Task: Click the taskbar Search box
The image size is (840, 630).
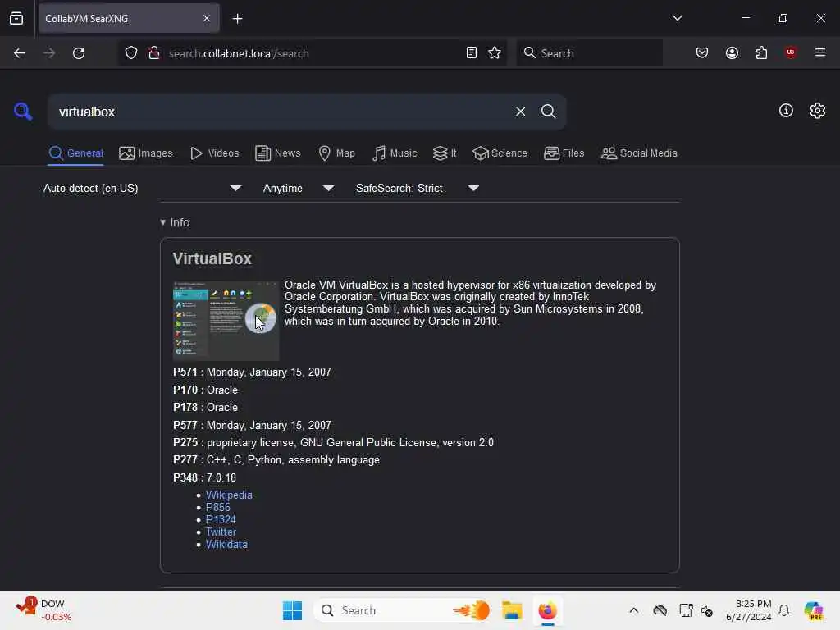Action: 404,610
